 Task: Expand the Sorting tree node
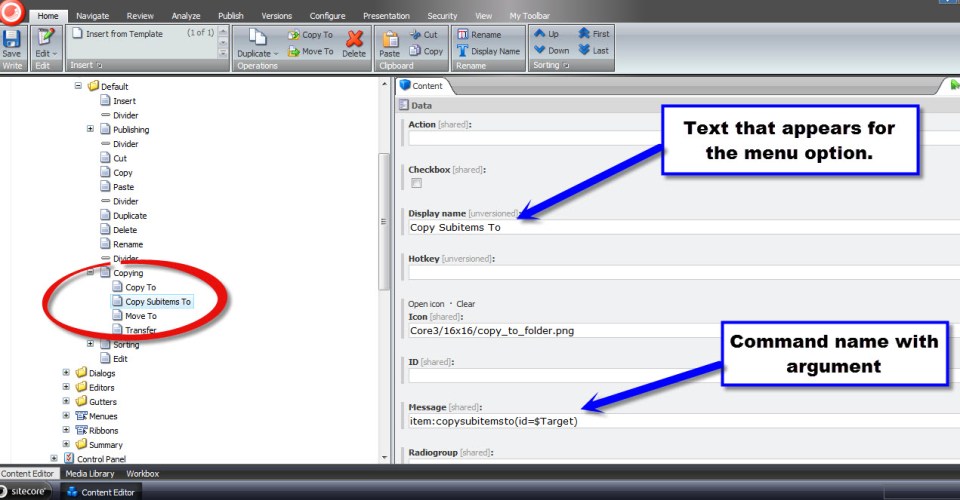tap(91, 344)
